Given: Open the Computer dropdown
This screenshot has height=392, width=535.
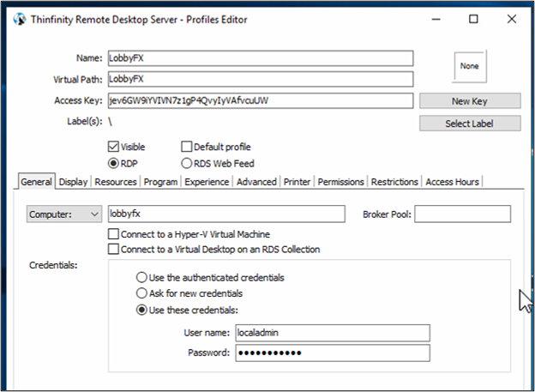Looking at the screenshot, I should 63,214.
